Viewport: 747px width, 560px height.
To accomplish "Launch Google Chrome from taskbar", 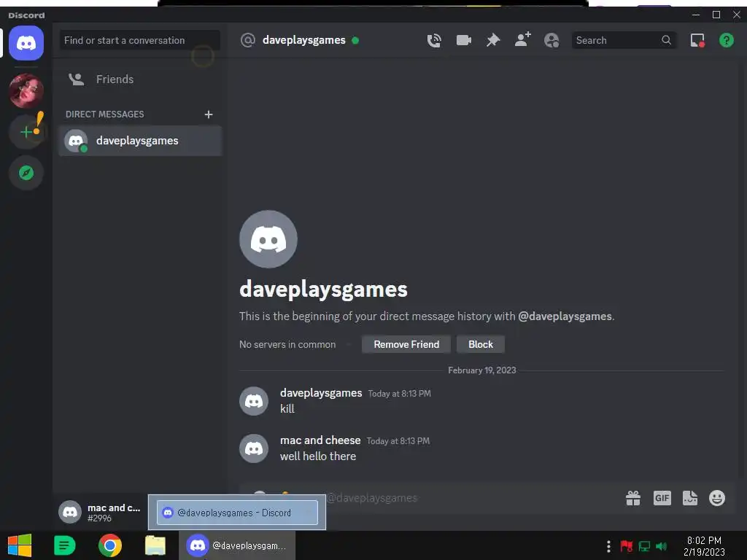I will [110, 545].
